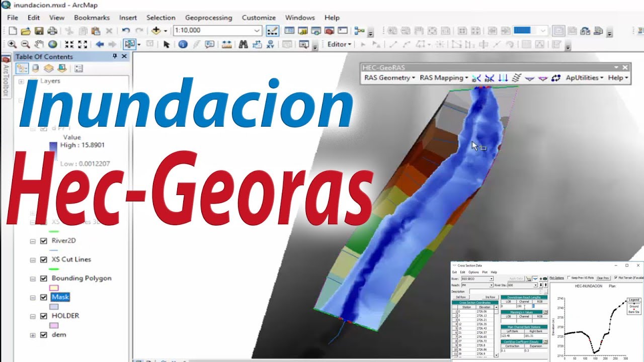
Task: Click the Add Data button
Action: (x=156, y=31)
